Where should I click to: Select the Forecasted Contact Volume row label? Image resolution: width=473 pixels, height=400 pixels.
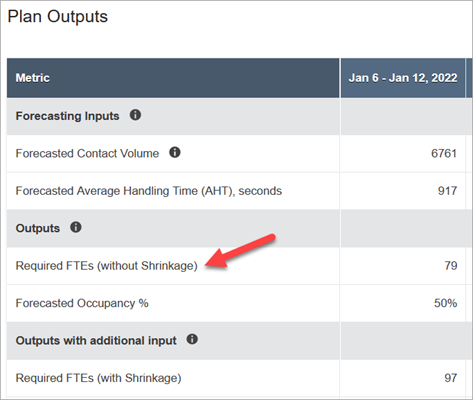[87, 153]
